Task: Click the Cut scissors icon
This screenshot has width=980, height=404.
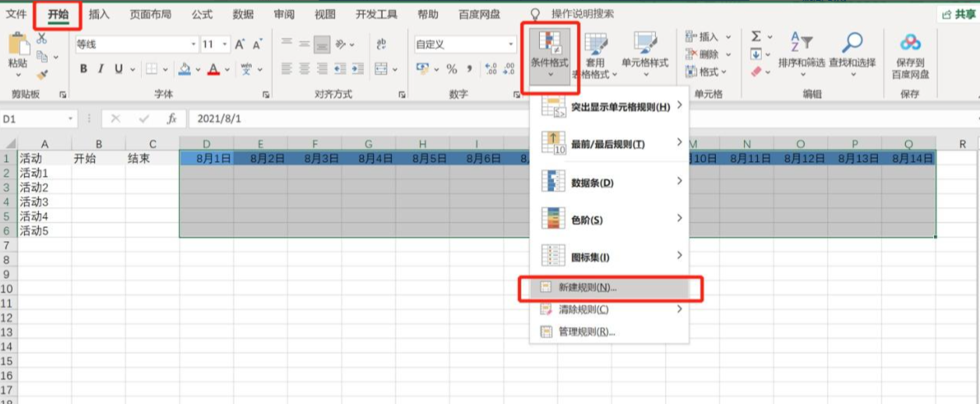Action: coord(42,38)
